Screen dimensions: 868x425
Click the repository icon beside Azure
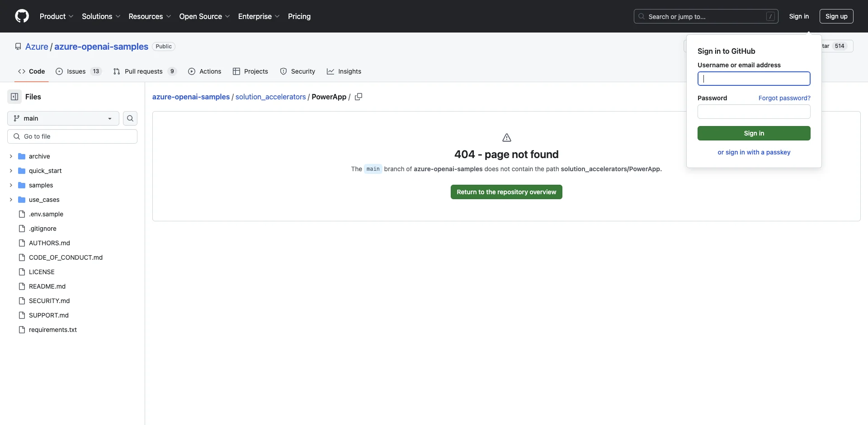tap(18, 47)
